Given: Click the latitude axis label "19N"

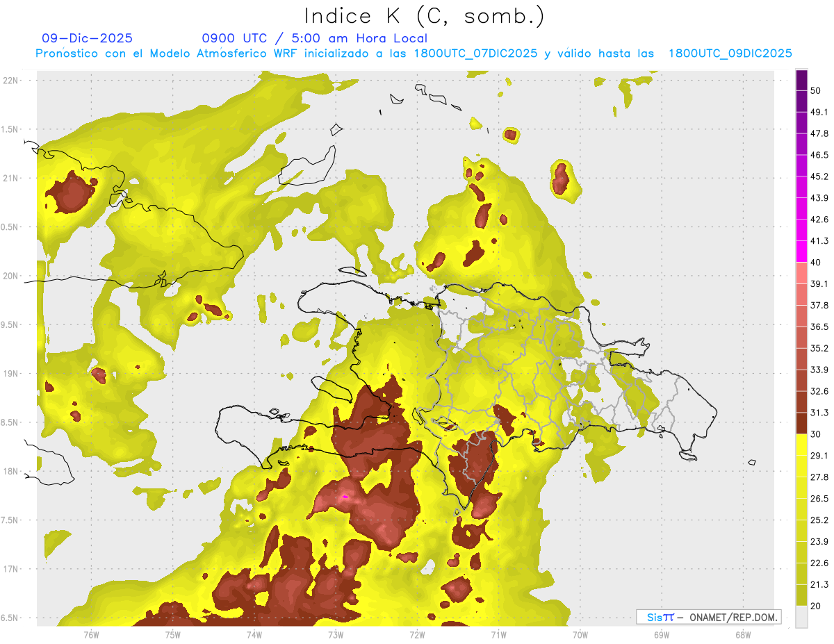Looking at the screenshot, I should pos(10,374).
